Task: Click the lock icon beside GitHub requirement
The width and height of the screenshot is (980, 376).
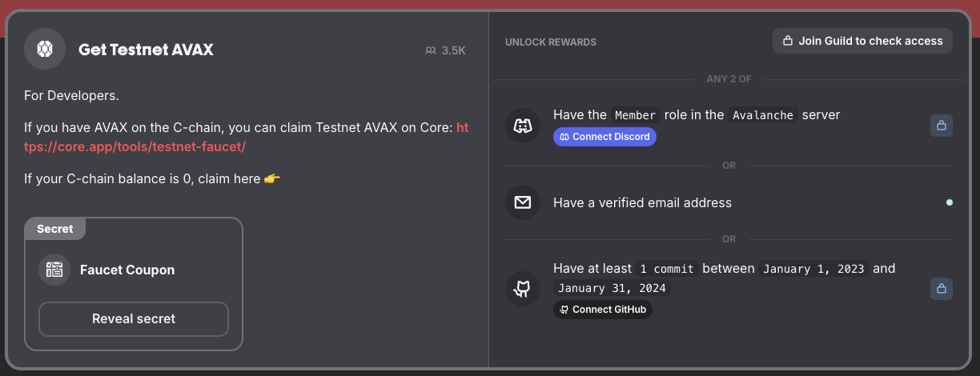Action: coord(942,289)
